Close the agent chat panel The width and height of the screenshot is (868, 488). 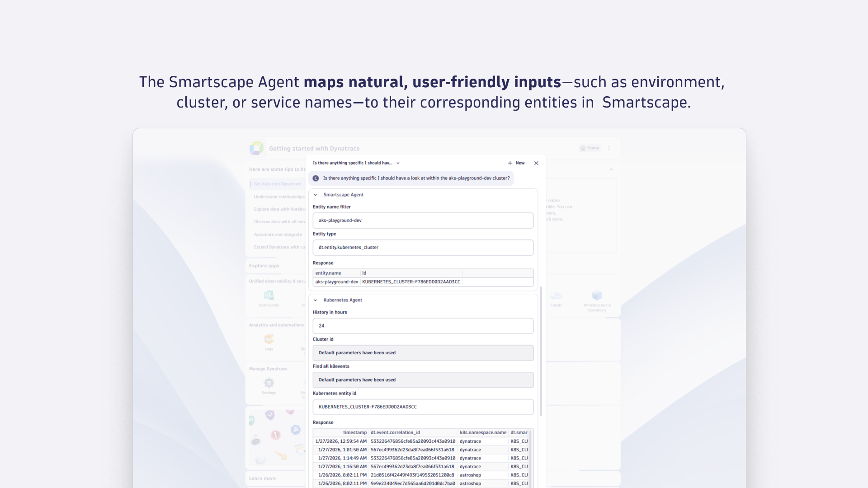(x=536, y=163)
